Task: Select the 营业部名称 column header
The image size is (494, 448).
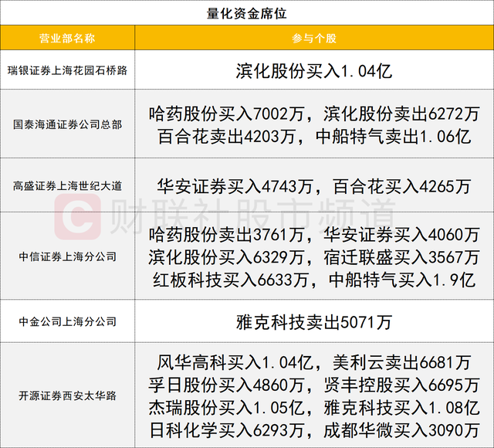Action: tap(67, 38)
